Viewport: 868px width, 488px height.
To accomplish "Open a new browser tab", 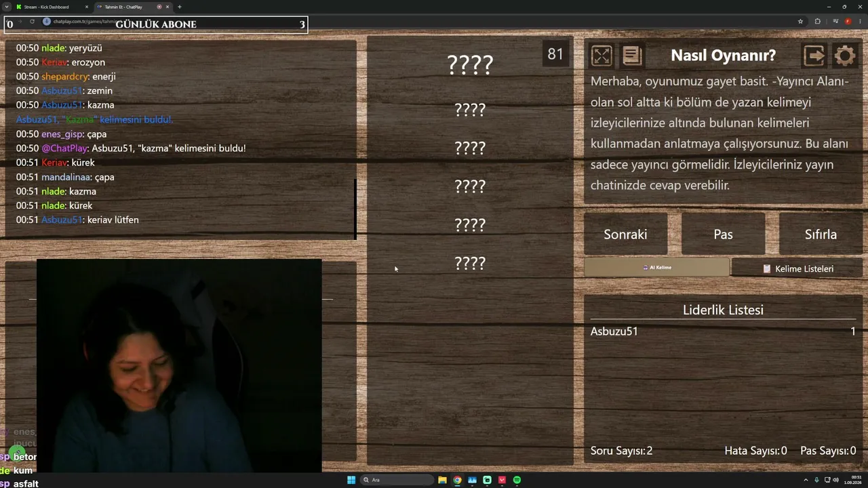I will click(x=179, y=7).
